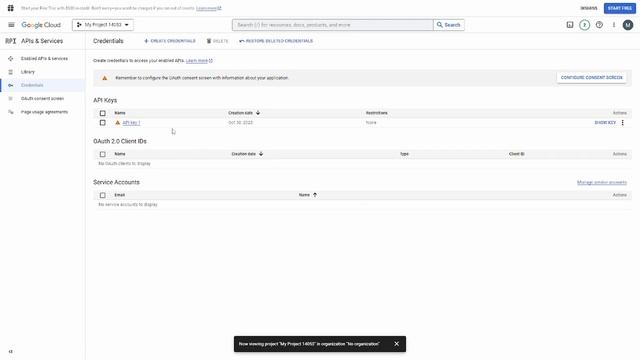640x360 pixels.
Task: Open Page usage agreements
Action: [44, 112]
